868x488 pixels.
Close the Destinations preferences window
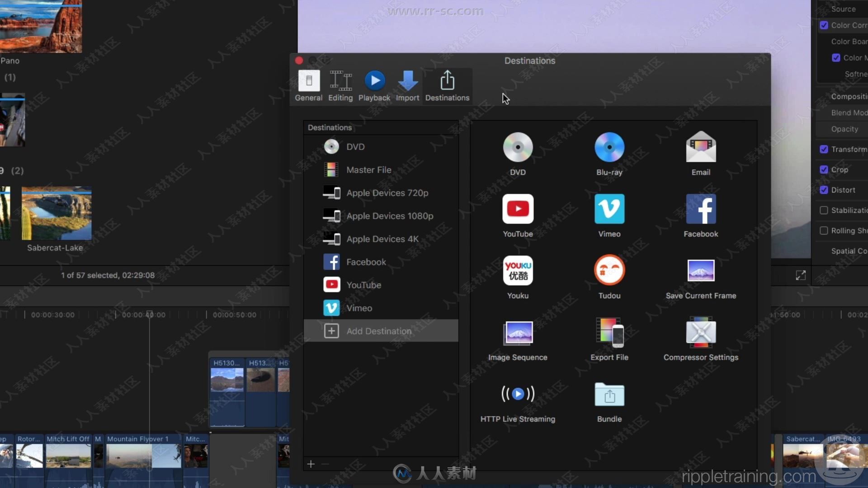(299, 61)
